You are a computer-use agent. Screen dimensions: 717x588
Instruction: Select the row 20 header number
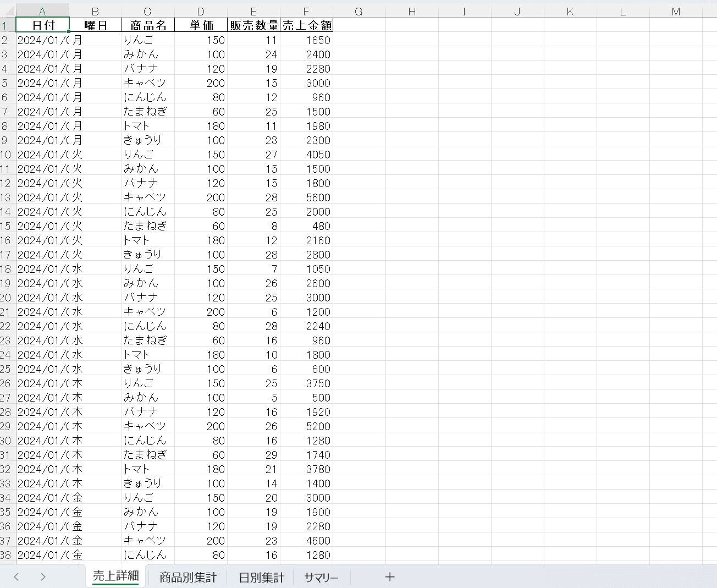click(7, 298)
